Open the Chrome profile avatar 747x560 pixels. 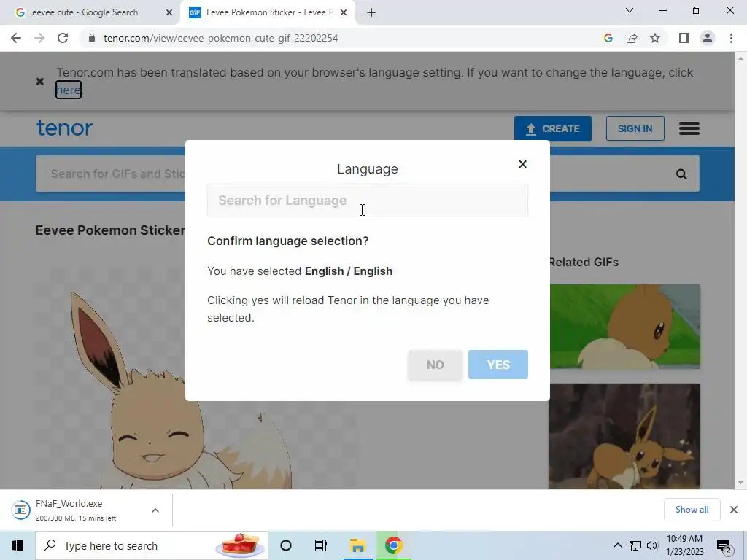click(x=708, y=38)
